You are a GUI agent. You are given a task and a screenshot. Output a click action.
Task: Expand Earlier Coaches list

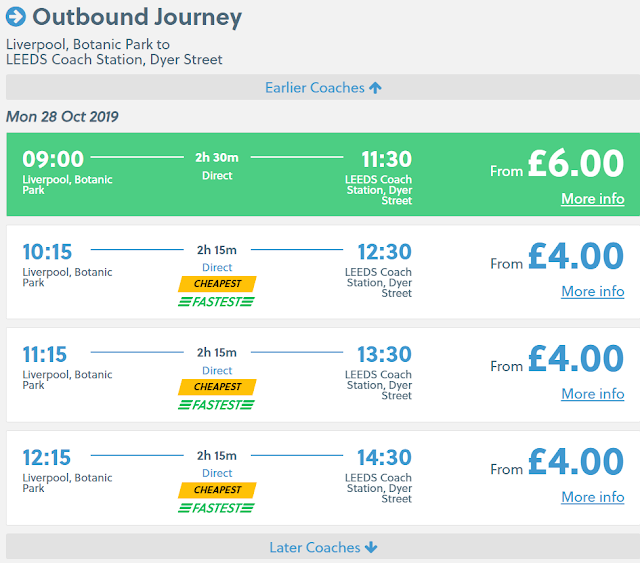pos(322,88)
